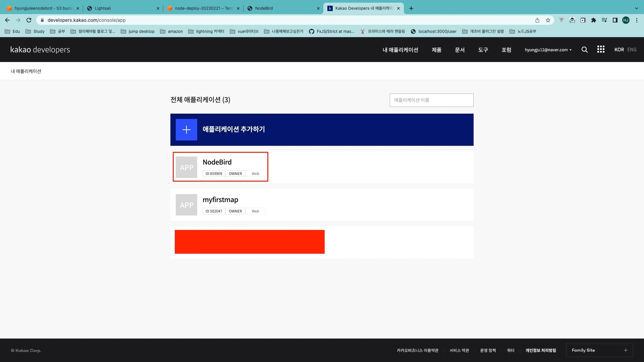Click the ID 859909 tag
Viewport: 644px width, 362px height.
(214, 174)
